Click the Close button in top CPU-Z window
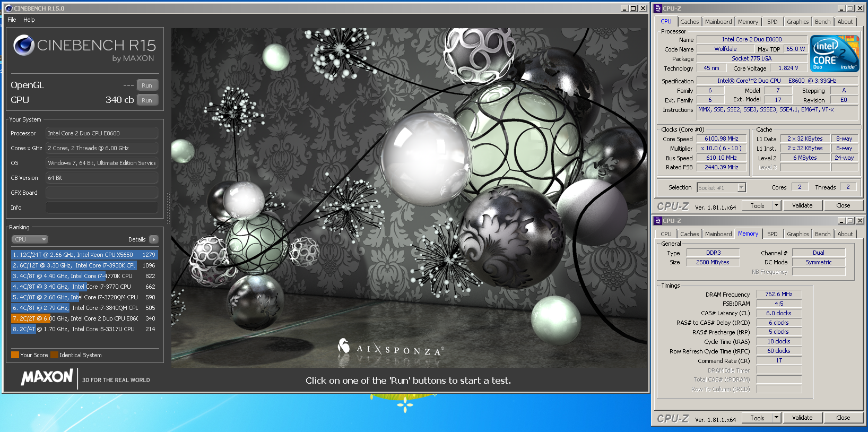This screenshot has width=868, height=432. point(843,205)
